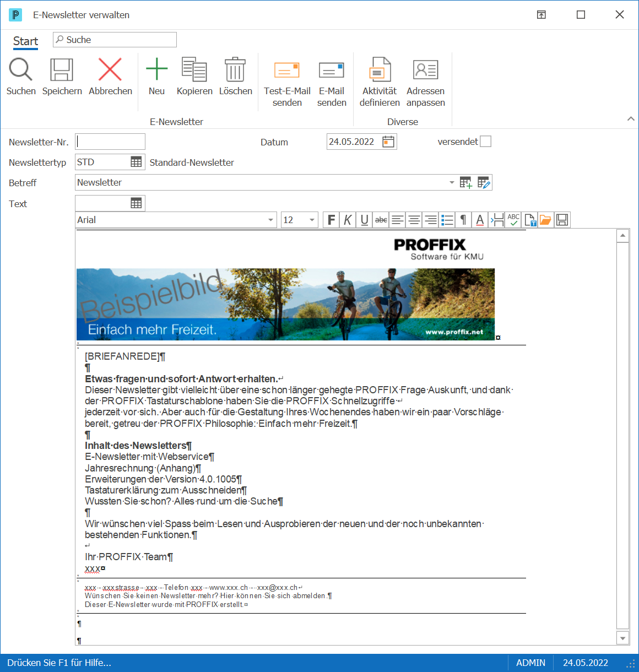Toggle strikethrough (abc) formatting
This screenshot has height=672, width=639.
(x=381, y=220)
